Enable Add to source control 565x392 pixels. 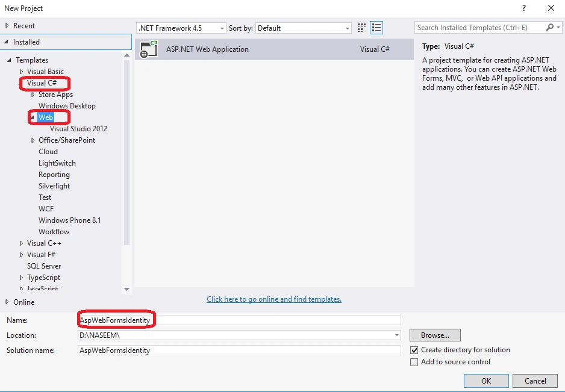pyautogui.click(x=414, y=362)
